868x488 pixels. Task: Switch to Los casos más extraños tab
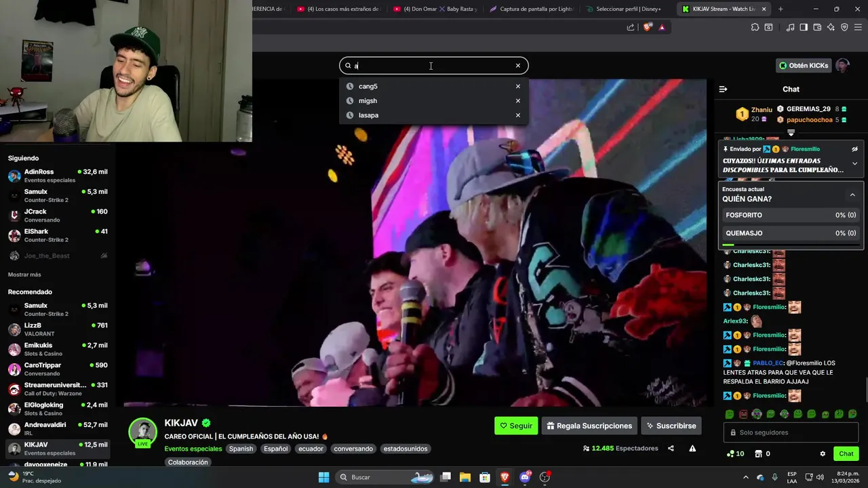(x=338, y=9)
